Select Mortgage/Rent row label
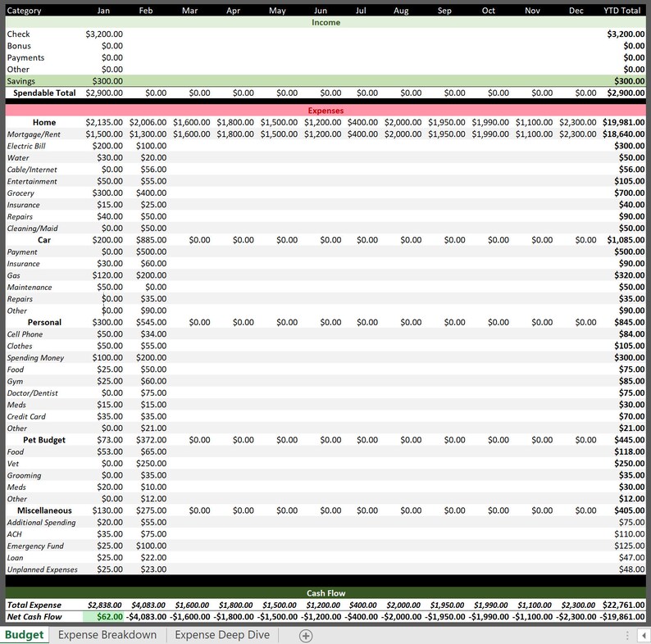 pos(34,134)
